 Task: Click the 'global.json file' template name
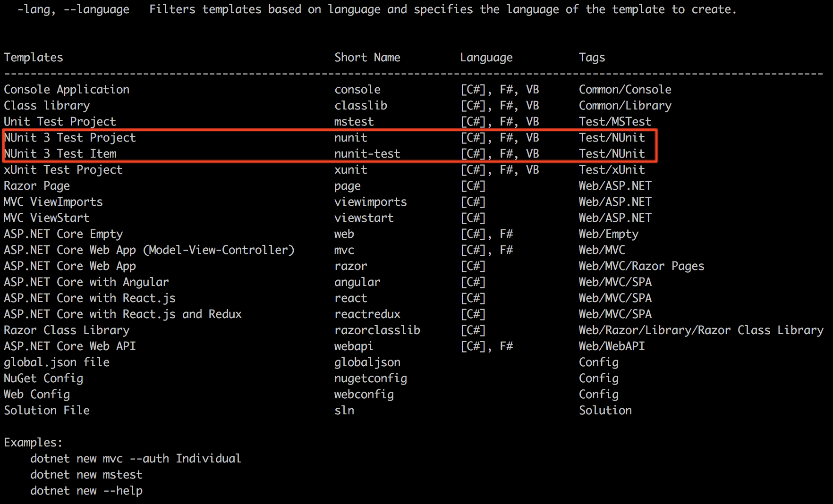point(57,362)
